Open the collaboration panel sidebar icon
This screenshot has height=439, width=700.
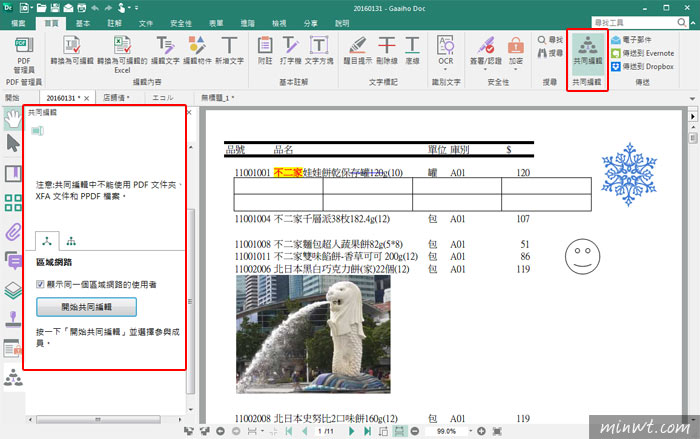pyautogui.click(x=13, y=377)
